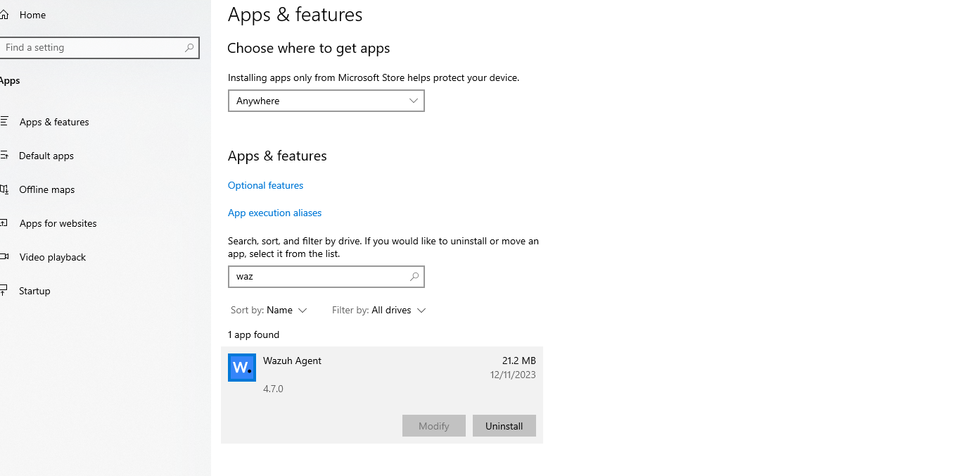
Task: Open Sort by Name dropdown
Action: coord(269,311)
